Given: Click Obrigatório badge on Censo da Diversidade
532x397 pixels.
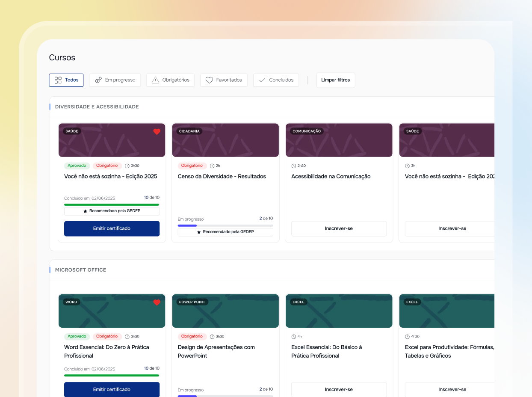Looking at the screenshot, I should pos(192,166).
